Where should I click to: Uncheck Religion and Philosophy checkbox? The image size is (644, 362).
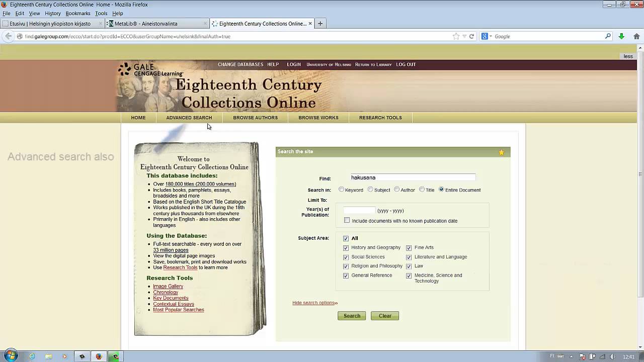click(x=346, y=266)
